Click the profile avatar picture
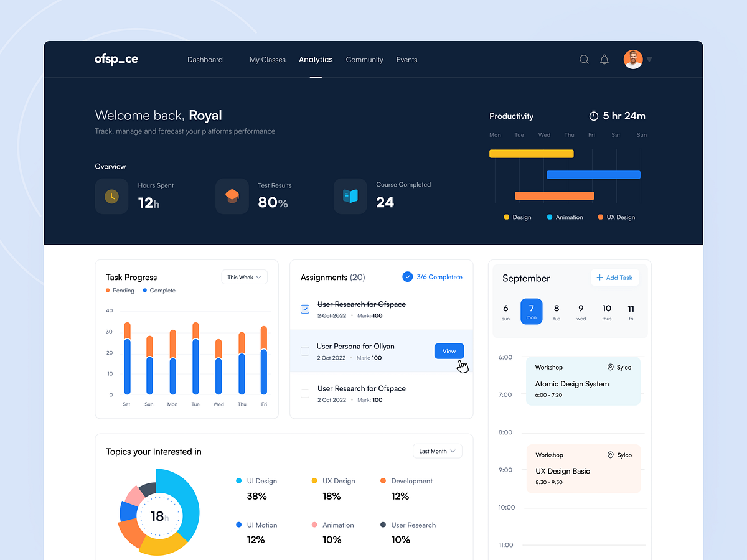The width and height of the screenshot is (747, 560). 632,59
